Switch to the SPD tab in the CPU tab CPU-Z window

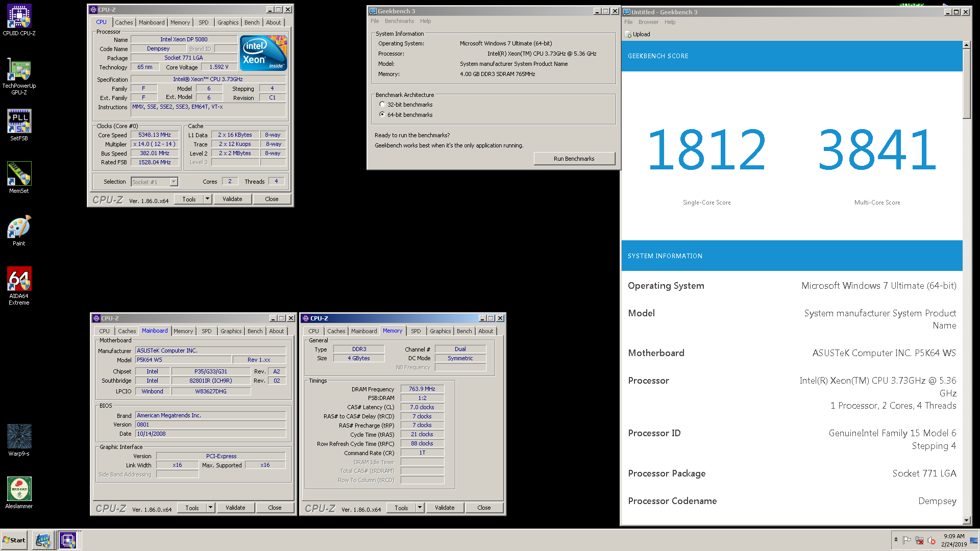[203, 22]
